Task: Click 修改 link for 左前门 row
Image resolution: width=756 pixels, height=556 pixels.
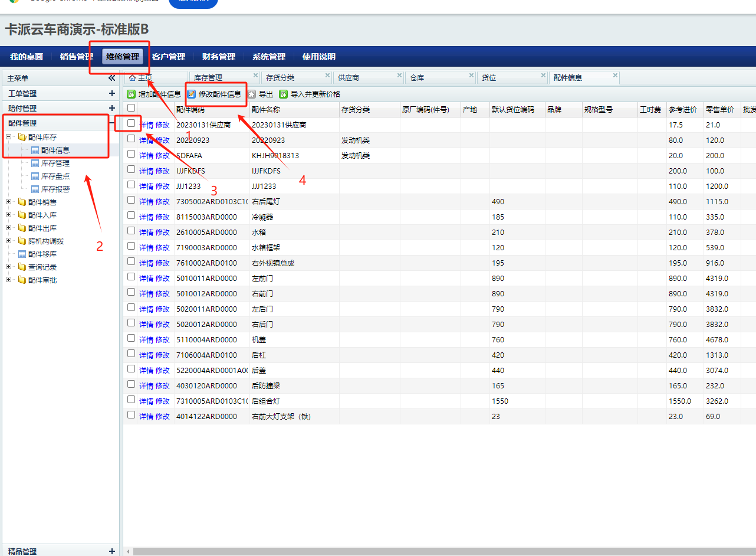Action: (x=162, y=279)
